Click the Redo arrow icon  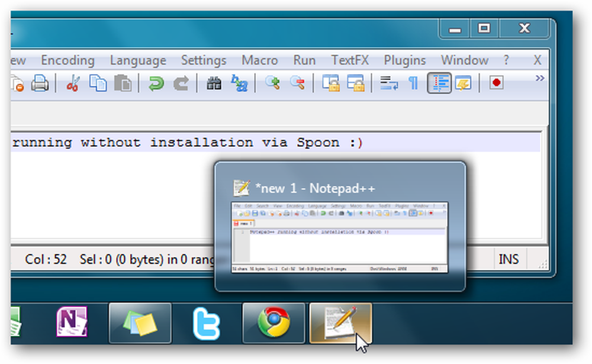(x=181, y=83)
